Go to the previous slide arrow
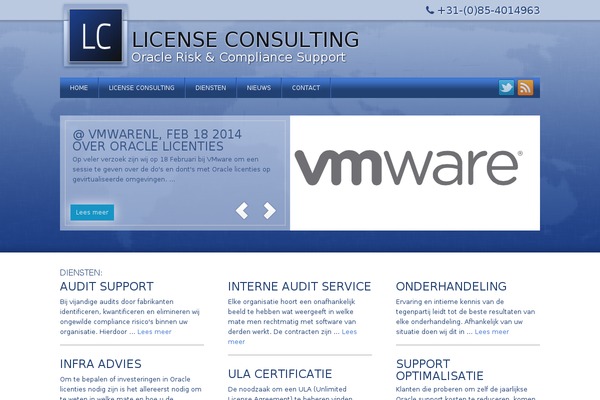600x400 pixels. coord(242,211)
